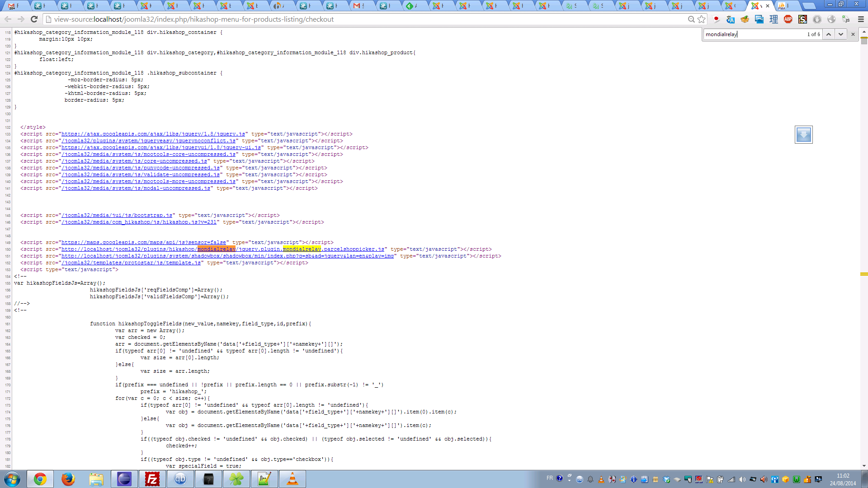Reload the page
868x488 pixels.
34,19
